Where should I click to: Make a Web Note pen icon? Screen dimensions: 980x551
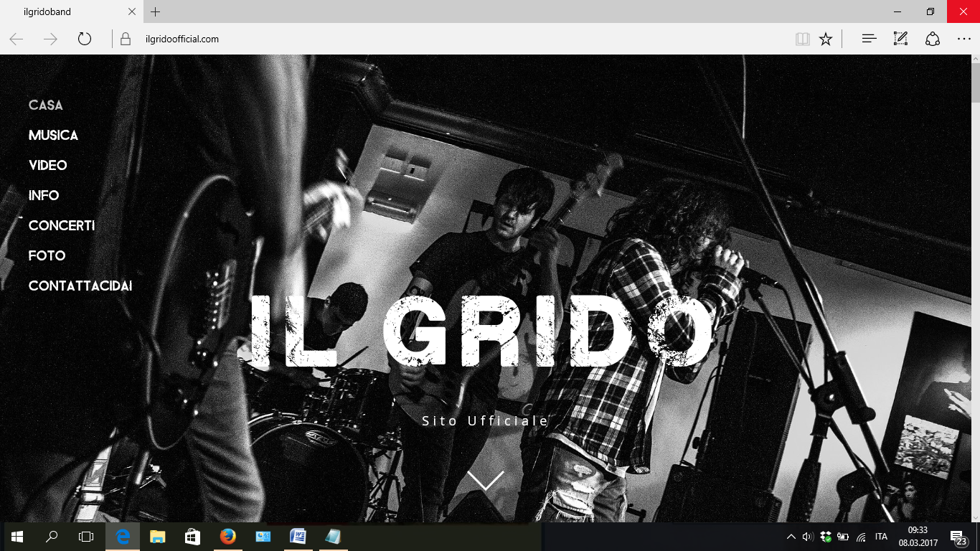click(x=900, y=39)
